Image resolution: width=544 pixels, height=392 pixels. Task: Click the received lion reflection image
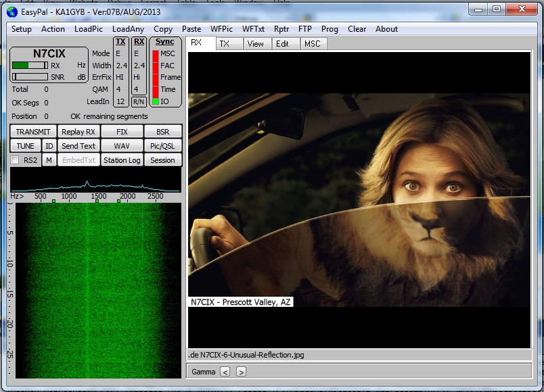pyautogui.click(x=359, y=199)
